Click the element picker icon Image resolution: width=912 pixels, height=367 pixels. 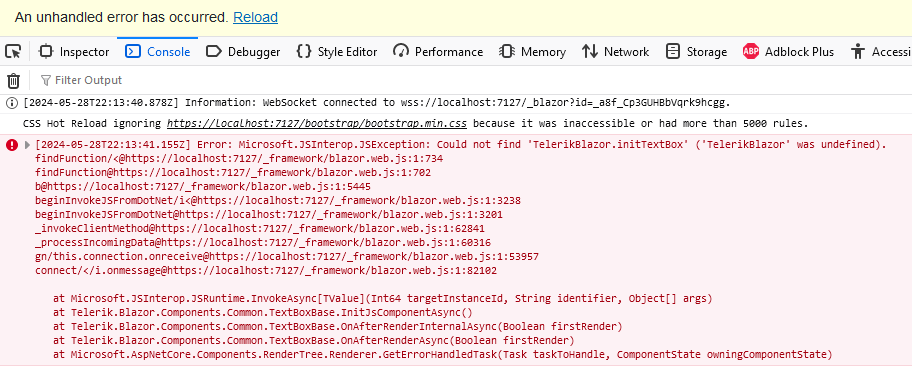(x=13, y=52)
